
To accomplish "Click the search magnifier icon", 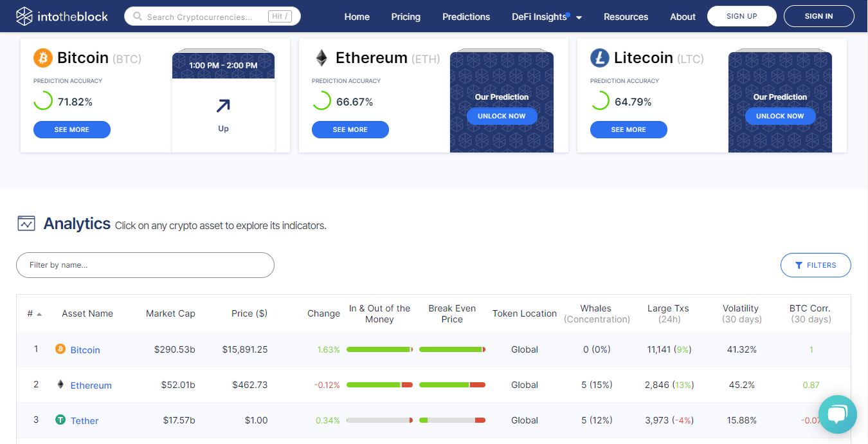I will point(137,17).
